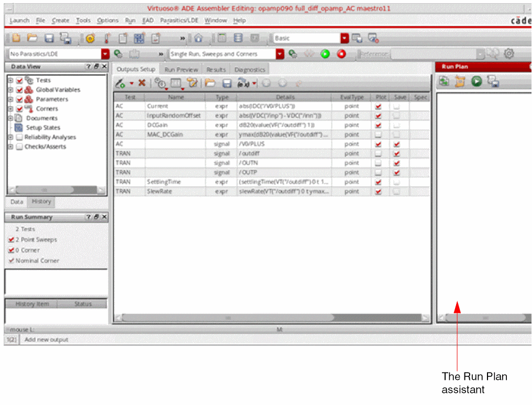The width and height of the screenshot is (532, 405).
Task: Switch to the Results tab
Action: [x=216, y=70]
